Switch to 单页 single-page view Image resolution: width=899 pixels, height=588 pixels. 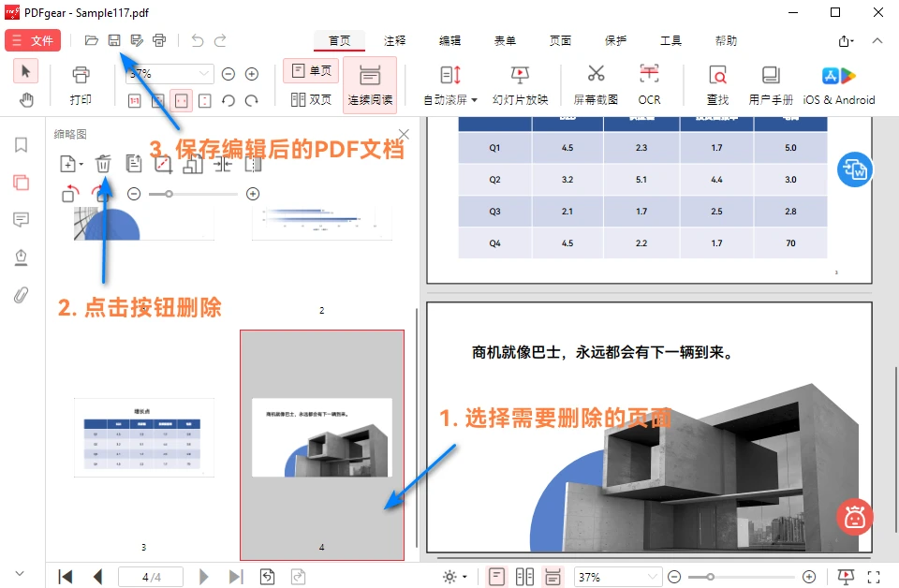point(310,69)
